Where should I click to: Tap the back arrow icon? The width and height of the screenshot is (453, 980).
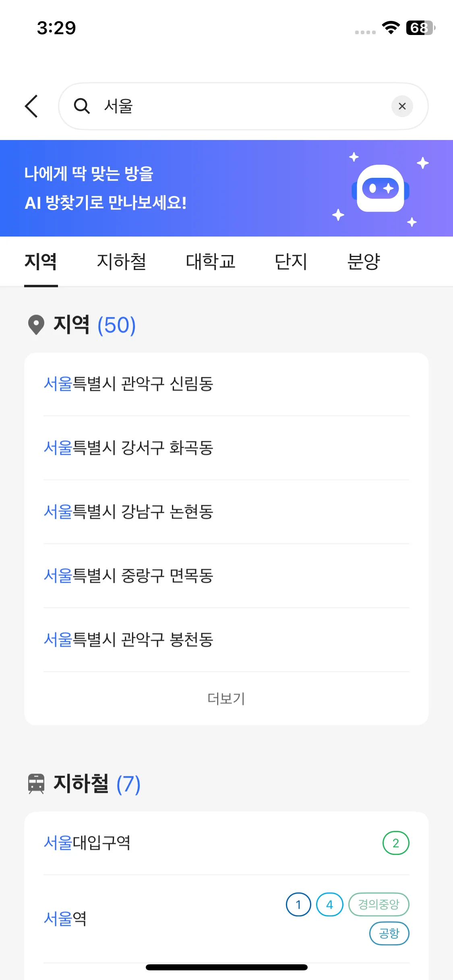31,106
